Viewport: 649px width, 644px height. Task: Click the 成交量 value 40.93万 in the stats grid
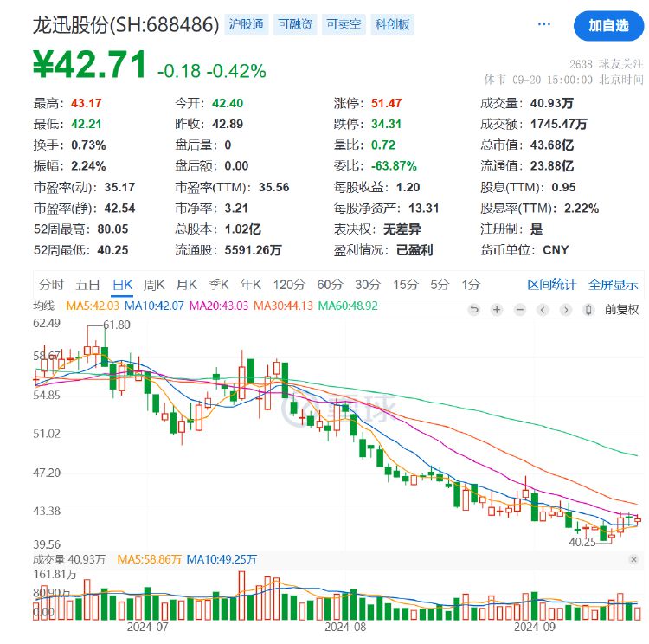(x=552, y=103)
